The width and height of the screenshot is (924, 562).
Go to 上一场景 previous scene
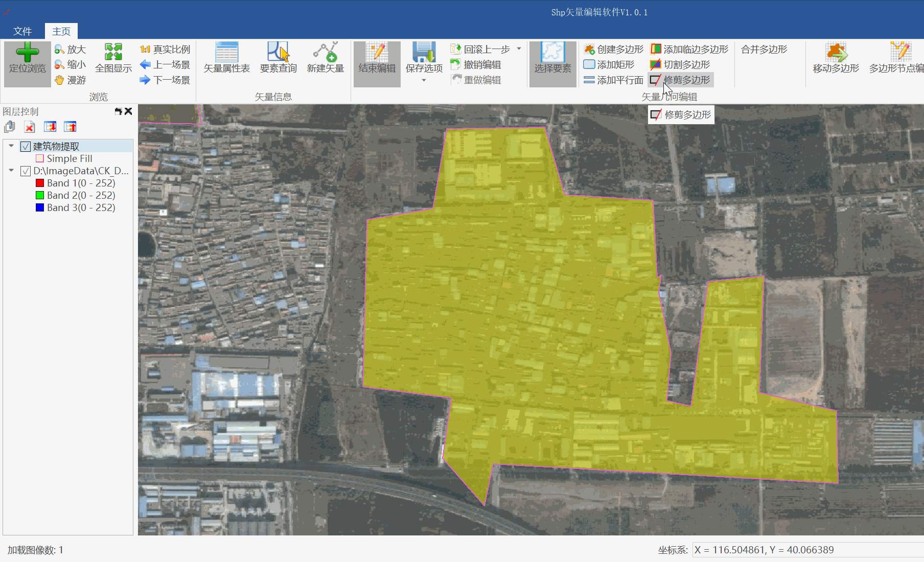pos(165,65)
